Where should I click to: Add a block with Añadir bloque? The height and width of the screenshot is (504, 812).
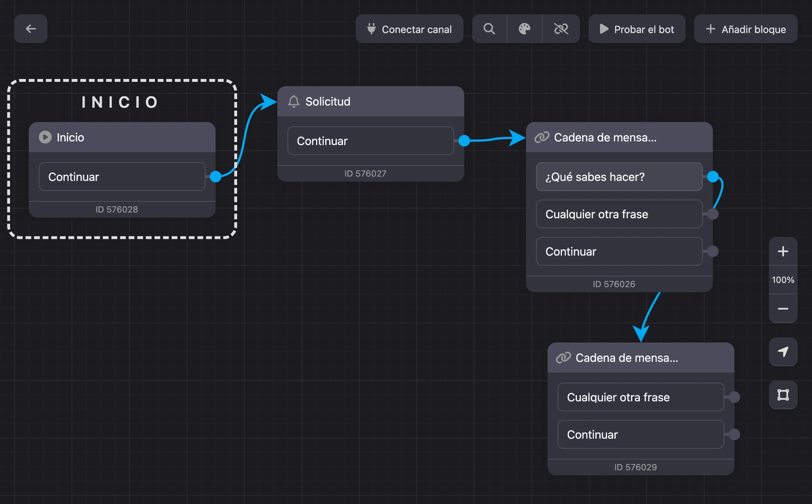tap(746, 29)
